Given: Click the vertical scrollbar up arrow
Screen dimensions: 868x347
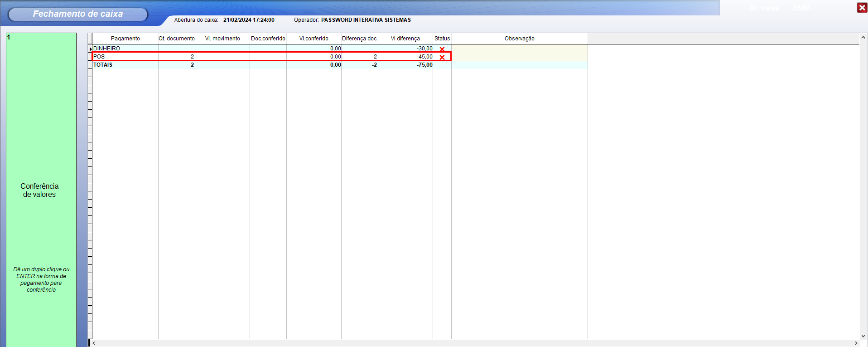Looking at the screenshot, I should point(863,37).
